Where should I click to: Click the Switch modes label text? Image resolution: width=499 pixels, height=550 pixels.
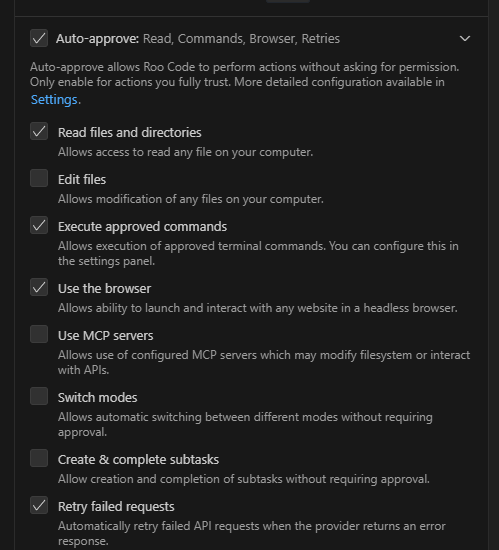click(x=97, y=398)
